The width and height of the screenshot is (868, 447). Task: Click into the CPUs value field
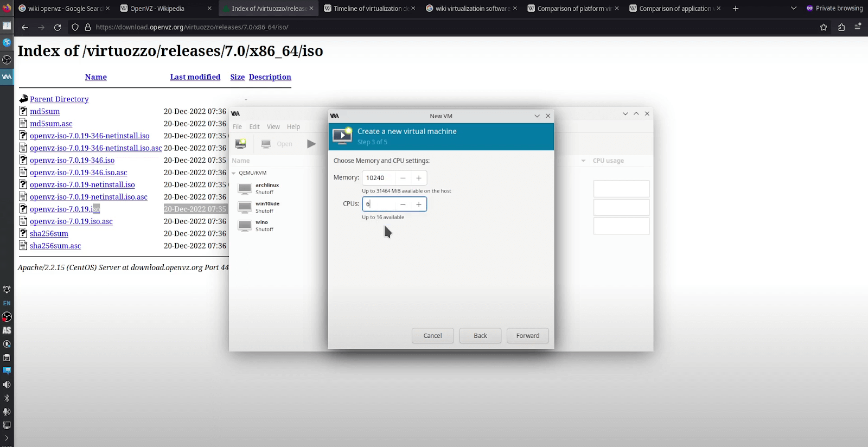coord(379,204)
